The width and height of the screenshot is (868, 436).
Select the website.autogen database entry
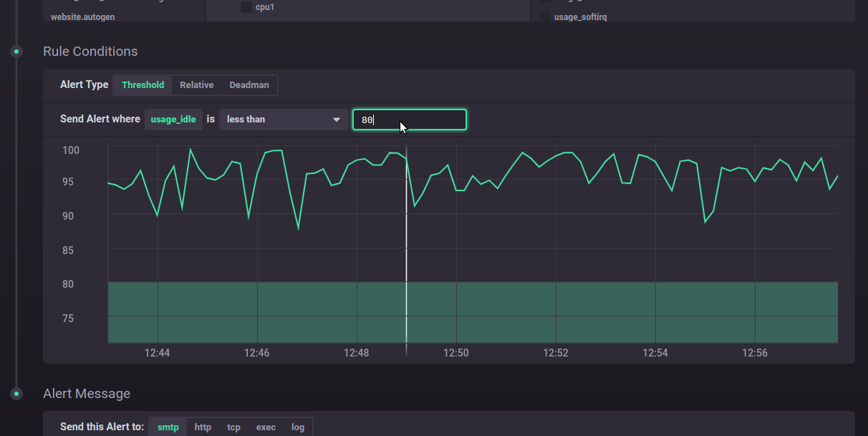pos(82,16)
